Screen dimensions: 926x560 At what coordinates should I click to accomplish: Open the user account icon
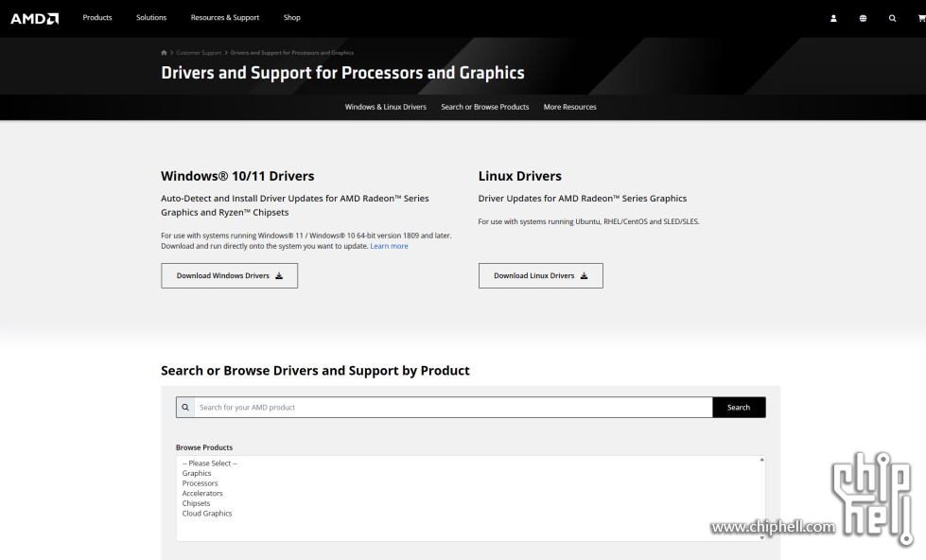[833, 18]
